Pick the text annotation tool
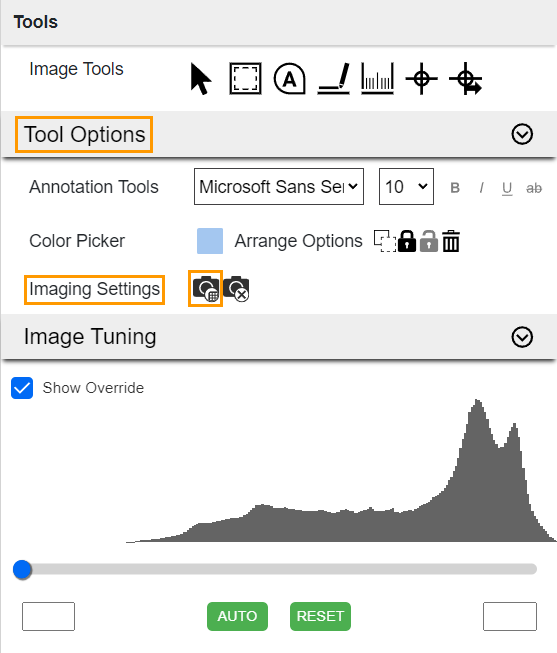The image size is (557, 653). pos(290,79)
